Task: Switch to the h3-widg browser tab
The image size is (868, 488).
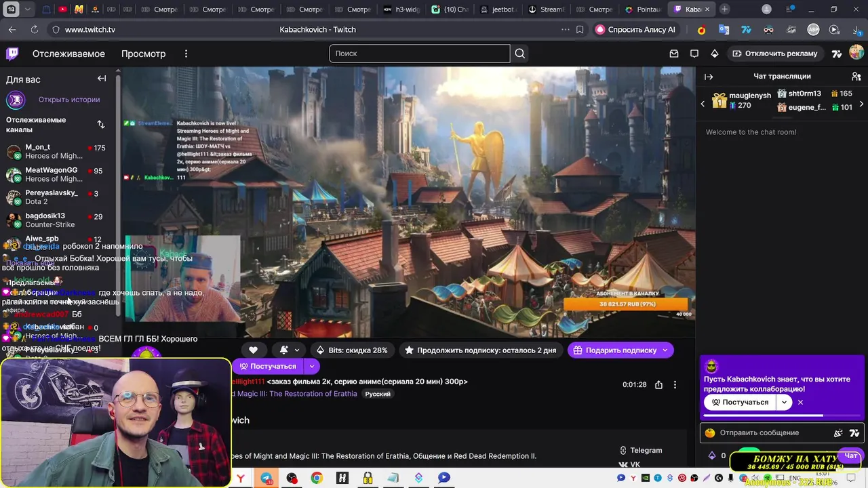Action: pos(401,9)
